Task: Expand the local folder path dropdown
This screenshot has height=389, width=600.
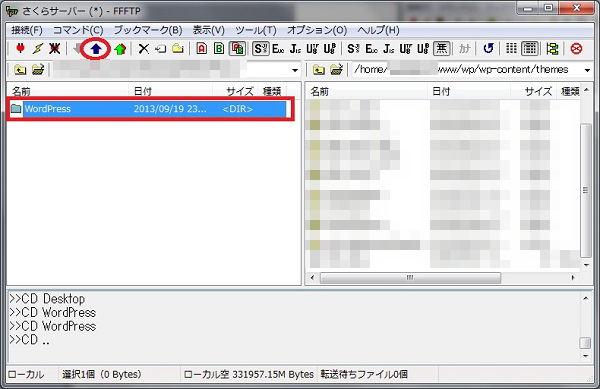Action: pyautogui.click(x=295, y=70)
